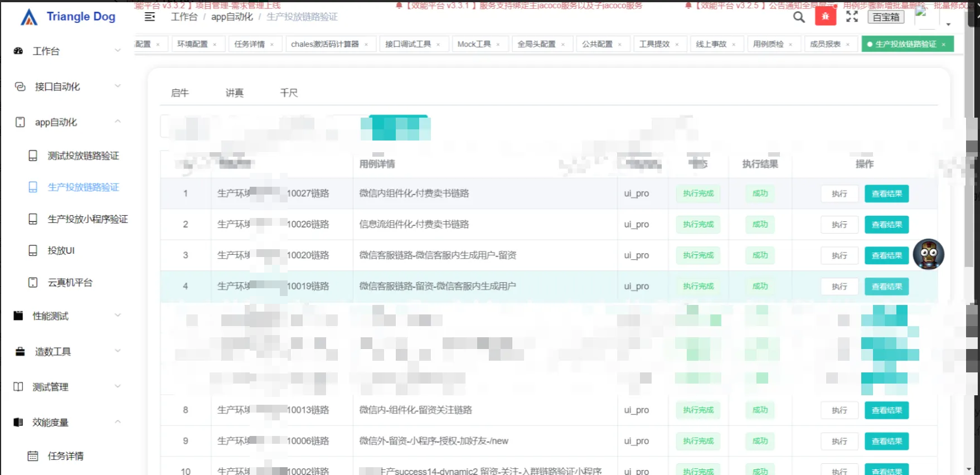Screen dimensions: 980x475
Task: Click the red bug report icon
Action: [826, 17]
